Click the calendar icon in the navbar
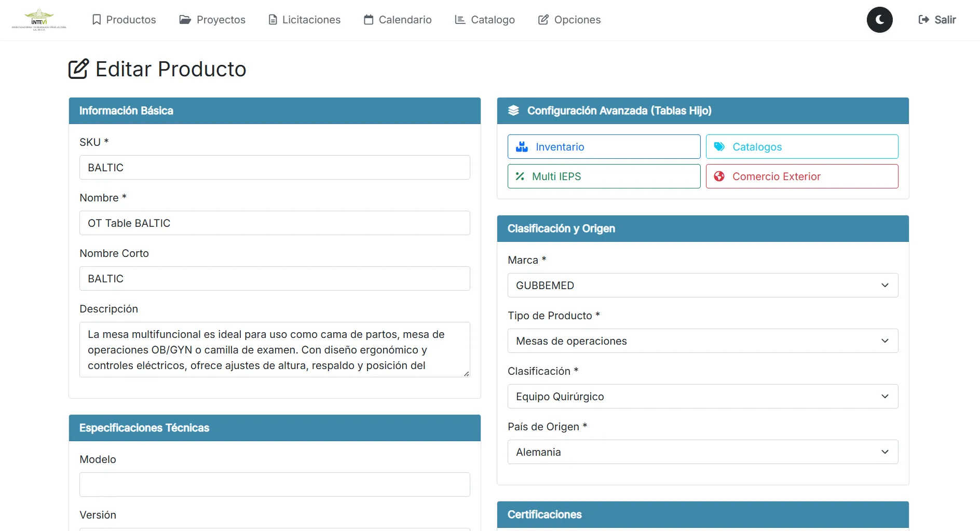The image size is (980, 531). coord(369,20)
